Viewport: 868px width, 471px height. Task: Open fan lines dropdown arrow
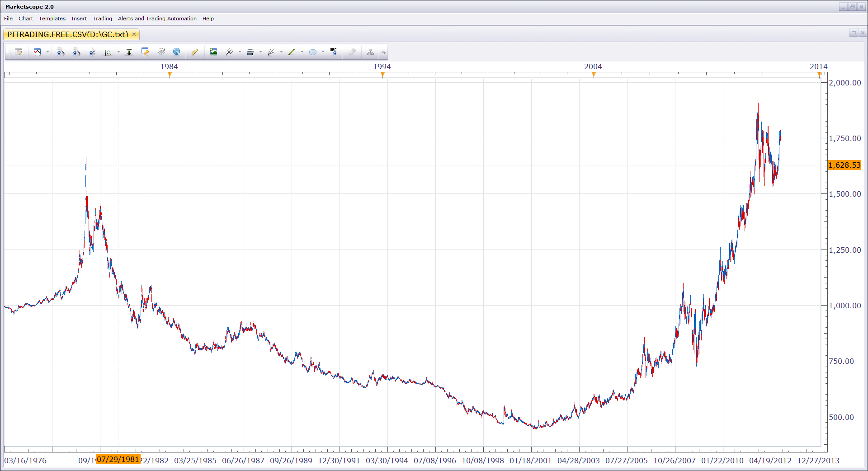click(281, 52)
